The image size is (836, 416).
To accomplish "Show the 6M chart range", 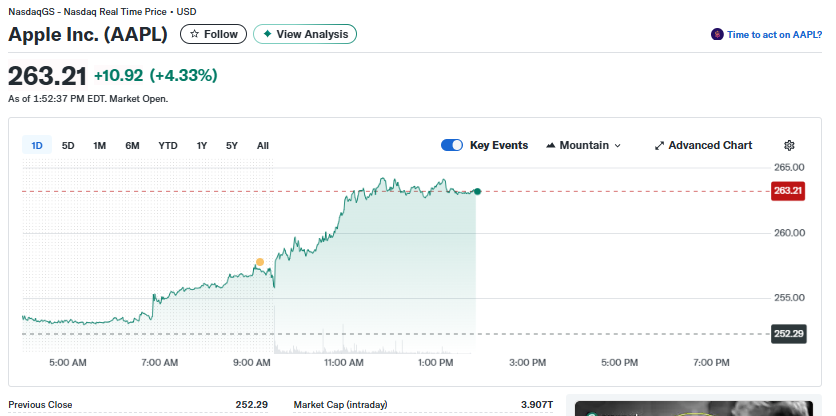I will tap(132, 145).
